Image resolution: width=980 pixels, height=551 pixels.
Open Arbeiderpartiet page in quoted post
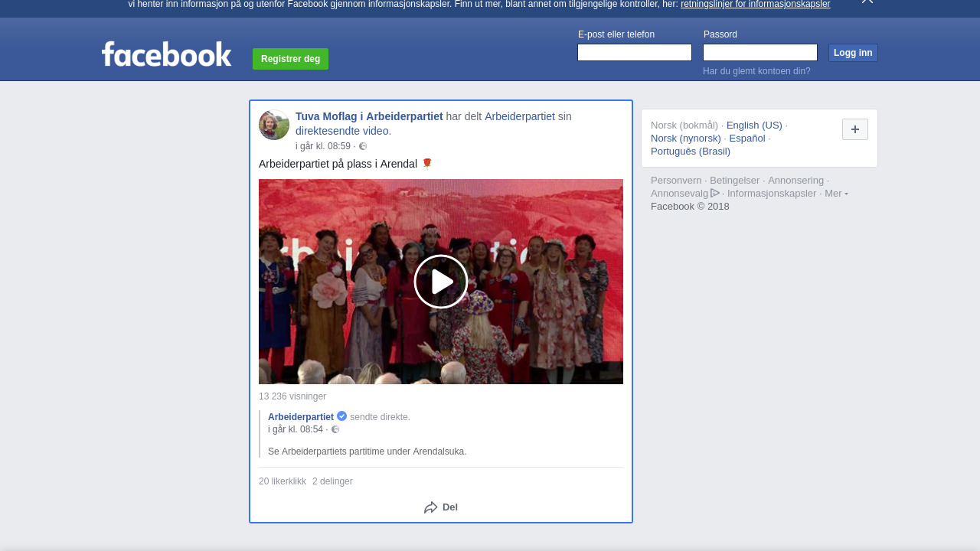pos(301,417)
